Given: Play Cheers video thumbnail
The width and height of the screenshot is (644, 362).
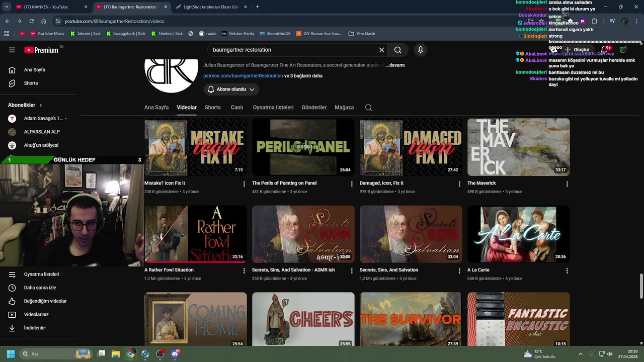Looking at the screenshot, I should pyautogui.click(x=303, y=319).
